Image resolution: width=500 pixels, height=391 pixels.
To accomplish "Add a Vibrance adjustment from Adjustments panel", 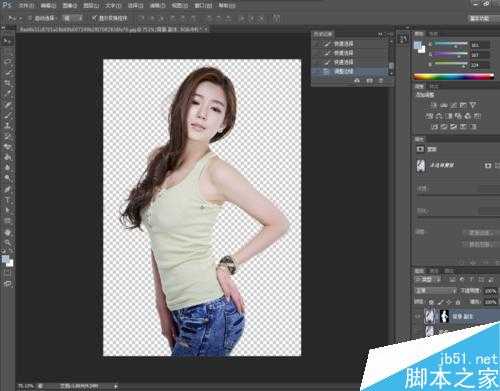I will point(473,105).
